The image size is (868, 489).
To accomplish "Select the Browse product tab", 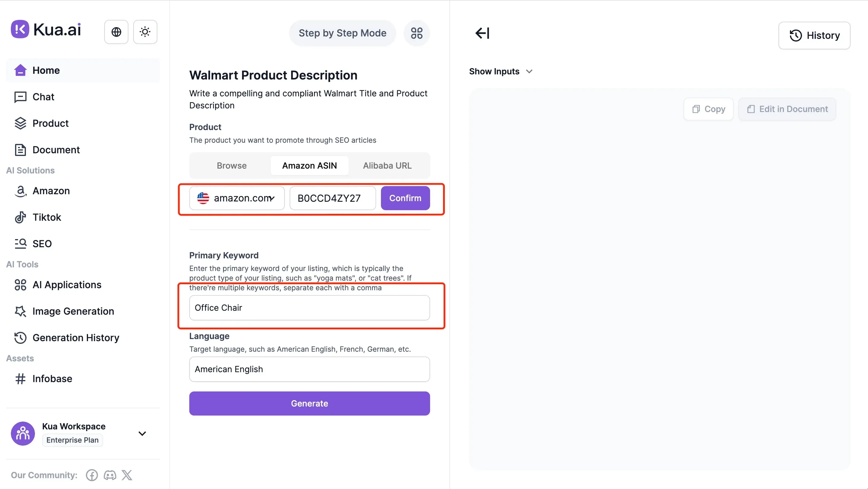I will (231, 166).
